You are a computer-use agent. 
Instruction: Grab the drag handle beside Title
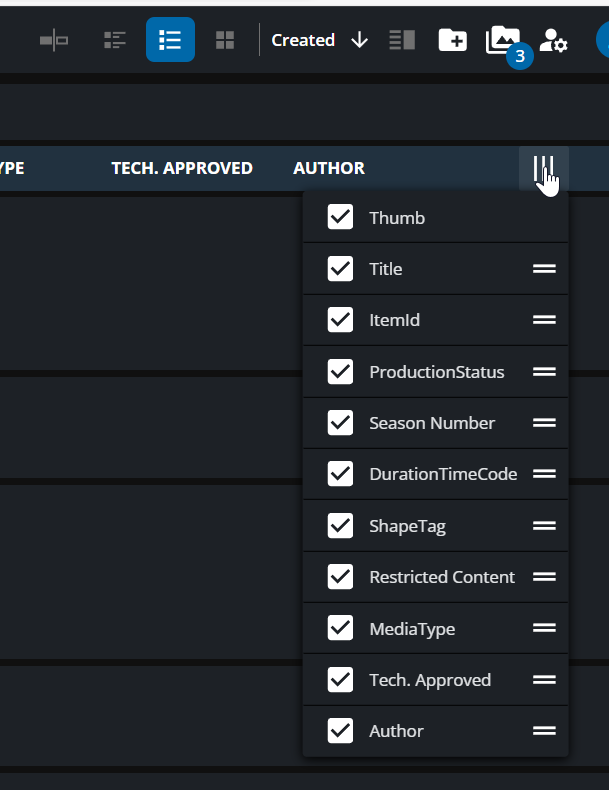pyautogui.click(x=544, y=269)
